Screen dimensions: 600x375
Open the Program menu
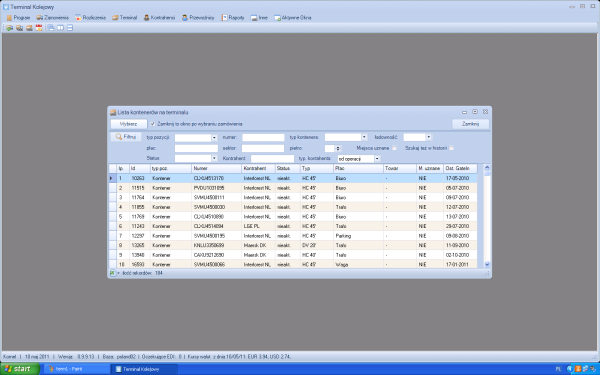click(18, 18)
